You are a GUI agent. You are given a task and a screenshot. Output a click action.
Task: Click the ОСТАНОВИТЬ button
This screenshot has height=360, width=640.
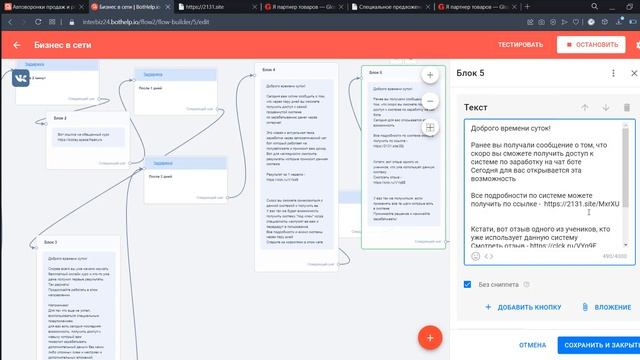[591, 45]
